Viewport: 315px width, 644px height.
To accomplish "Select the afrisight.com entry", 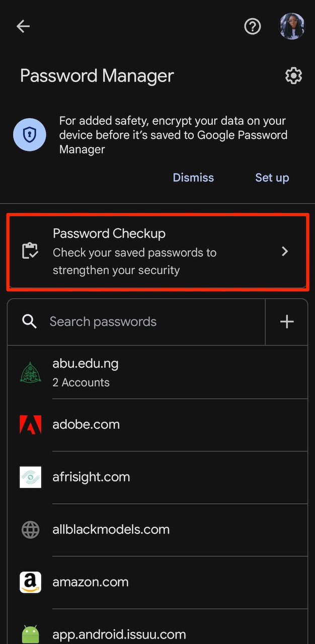I will pos(151,477).
